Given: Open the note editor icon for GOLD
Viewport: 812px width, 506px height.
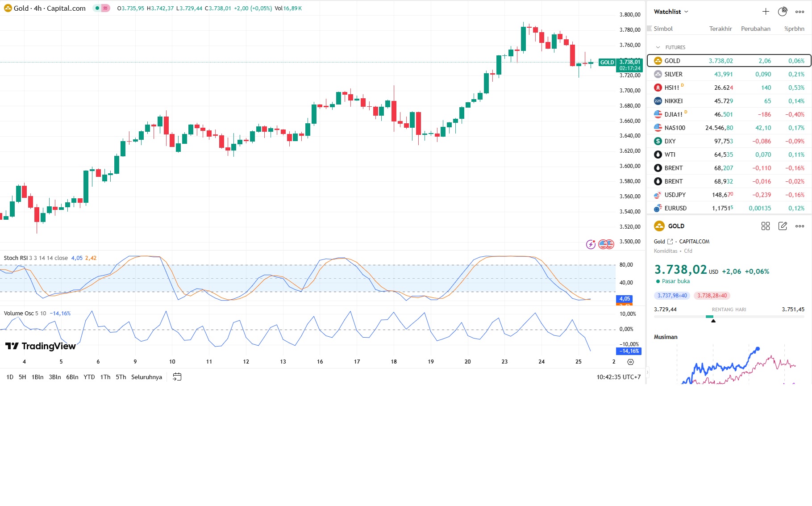Looking at the screenshot, I should pos(783,226).
